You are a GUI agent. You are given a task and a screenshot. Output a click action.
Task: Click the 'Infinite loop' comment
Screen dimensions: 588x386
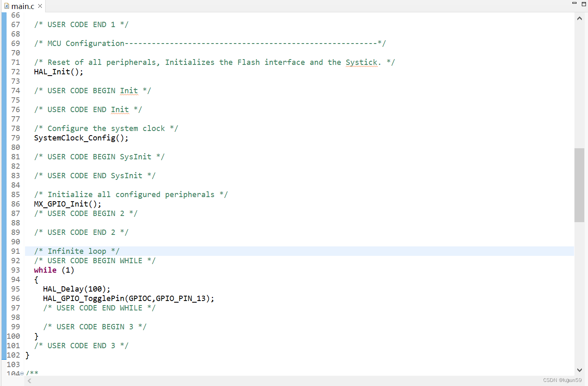[77, 251]
